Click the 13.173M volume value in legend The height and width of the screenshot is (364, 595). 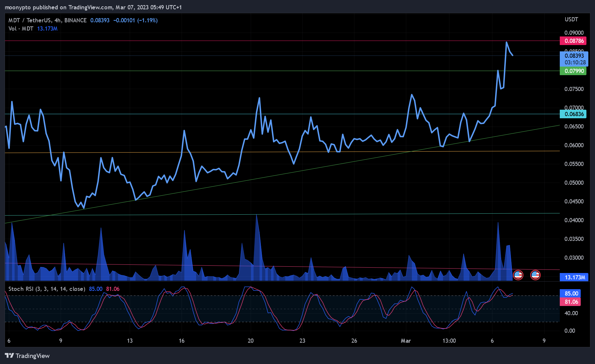point(47,29)
